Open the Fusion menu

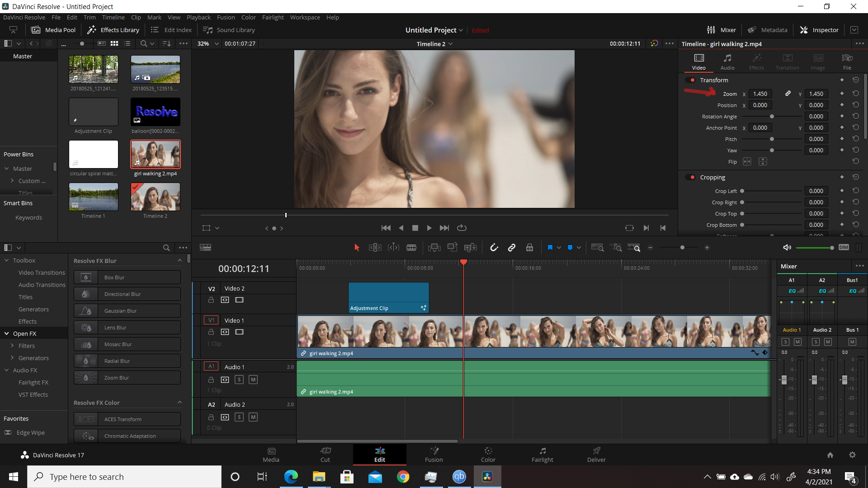[x=226, y=17]
